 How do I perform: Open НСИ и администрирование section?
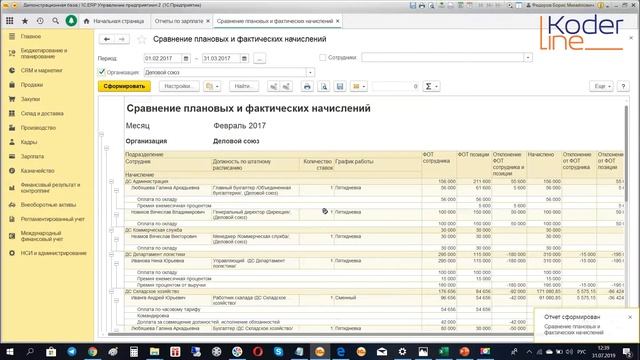(x=53, y=253)
